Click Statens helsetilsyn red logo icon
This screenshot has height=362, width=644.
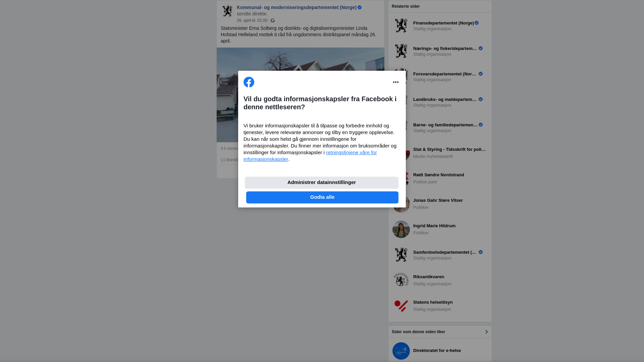click(401, 306)
